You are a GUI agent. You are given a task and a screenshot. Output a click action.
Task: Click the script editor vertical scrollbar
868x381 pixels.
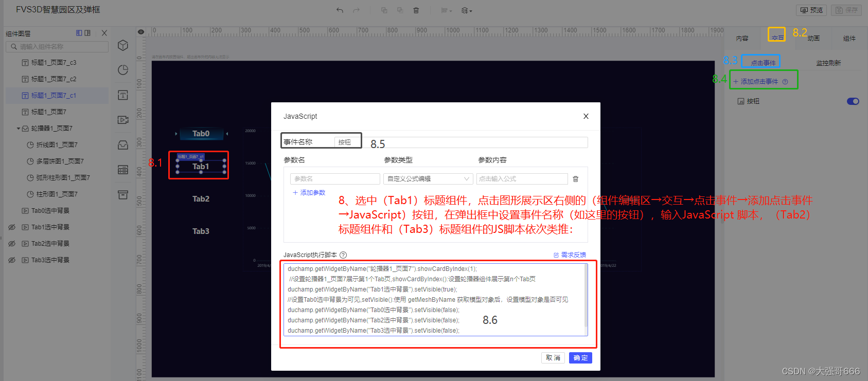coord(586,297)
